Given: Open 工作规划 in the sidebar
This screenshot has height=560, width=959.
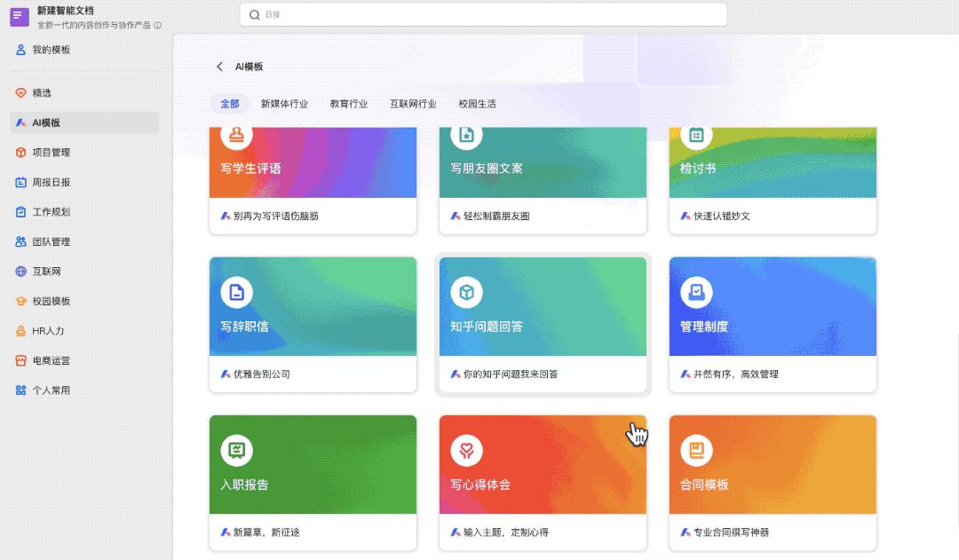Looking at the screenshot, I should tap(84, 212).
